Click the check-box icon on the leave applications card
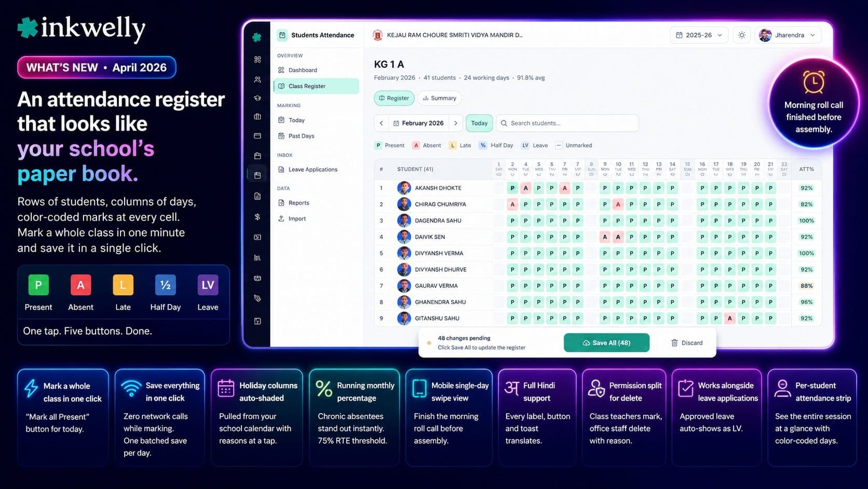The width and height of the screenshot is (868, 489). pyautogui.click(x=686, y=388)
